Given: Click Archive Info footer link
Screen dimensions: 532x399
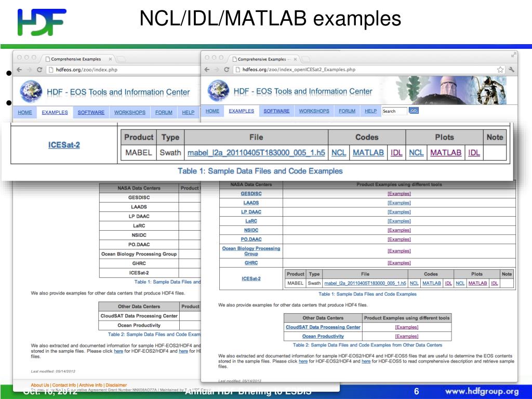Looking at the screenshot, I should pos(90,385).
